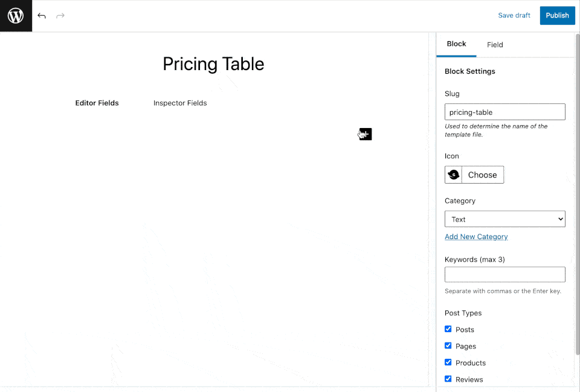Viewport: 580px width, 392px height.
Task: Uncheck the Pages post type checkbox
Action: (x=448, y=345)
